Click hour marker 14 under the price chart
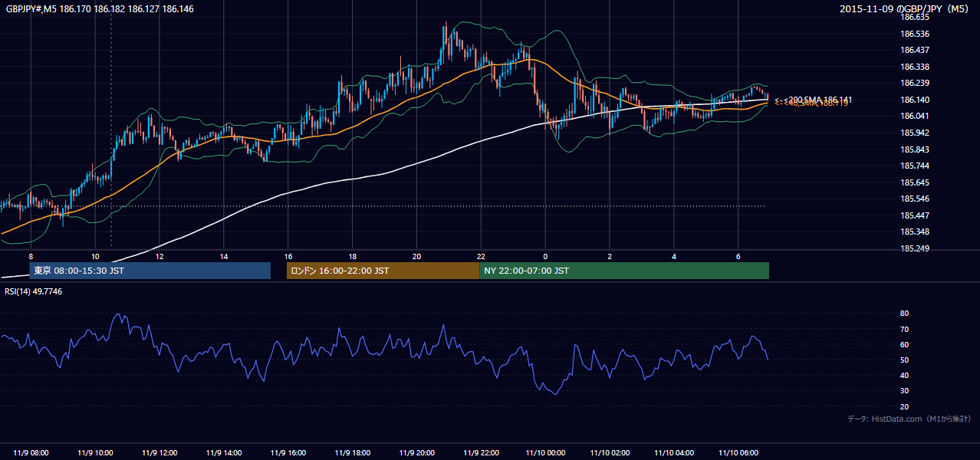The height and width of the screenshot is (460, 980). point(224,256)
